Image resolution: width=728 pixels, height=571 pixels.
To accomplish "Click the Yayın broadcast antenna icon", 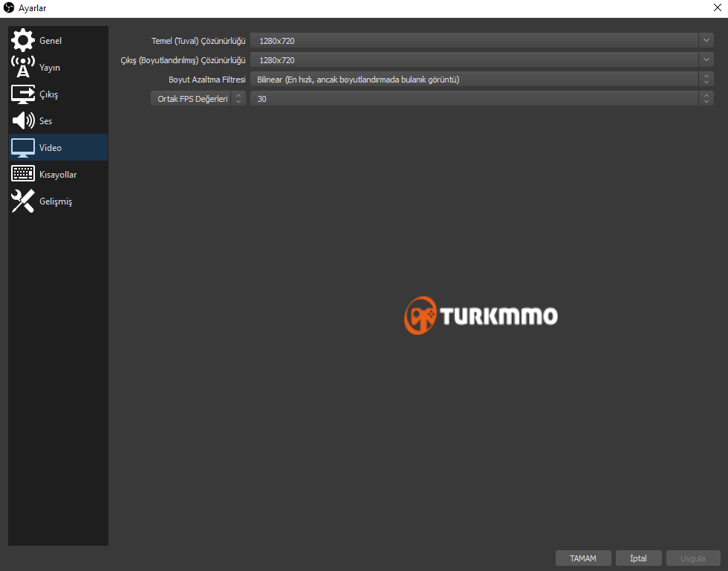I will point(23,67).
